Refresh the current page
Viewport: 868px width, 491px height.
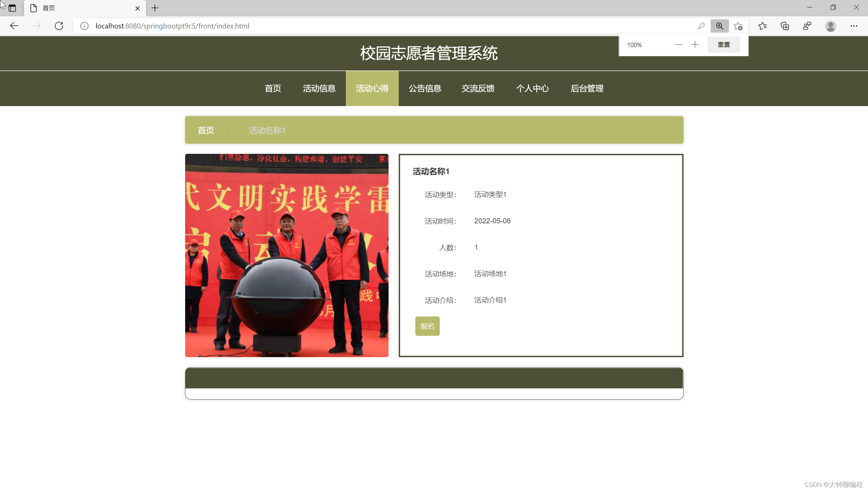click(x=59, y=26)
